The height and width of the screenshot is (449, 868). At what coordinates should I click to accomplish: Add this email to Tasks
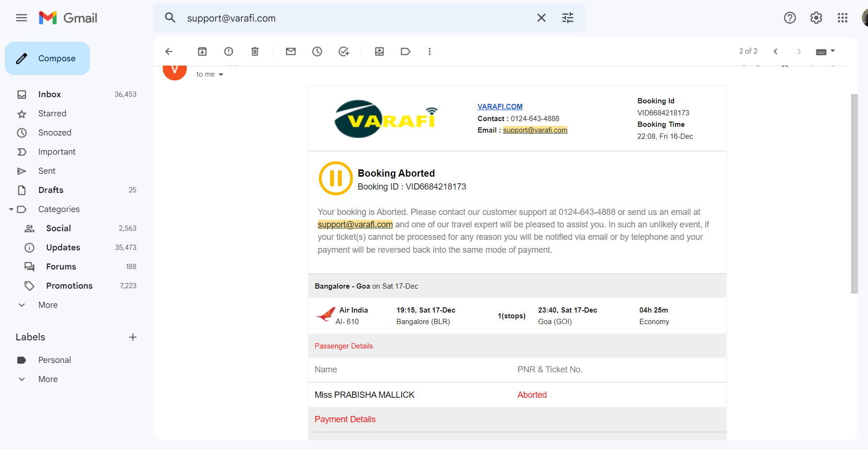343,51
